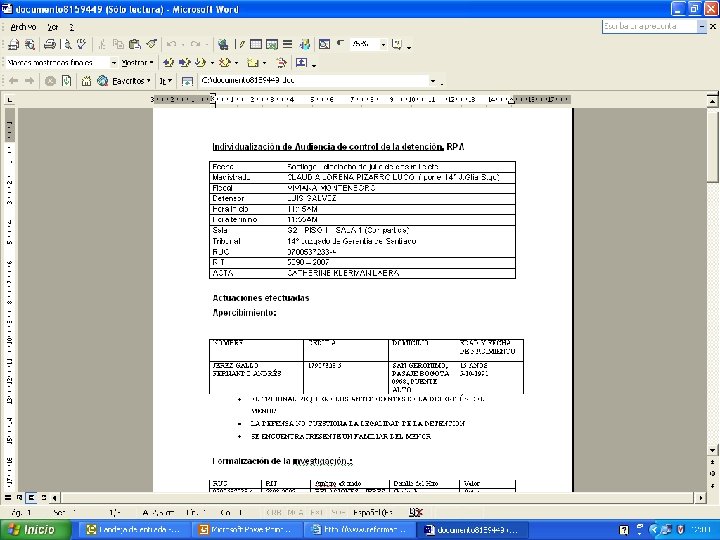
Task: Open the Archivo menu
Action: pos(23,27)
